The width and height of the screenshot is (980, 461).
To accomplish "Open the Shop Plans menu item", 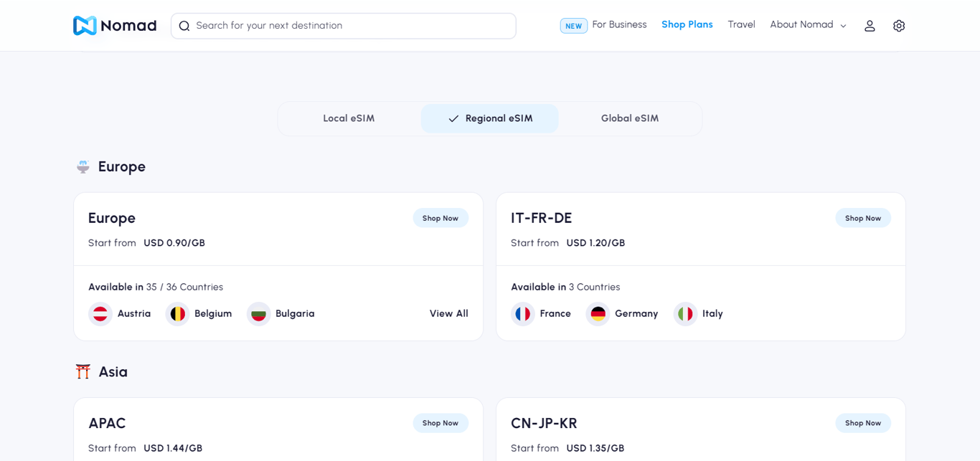I will pyautogui.click(x=687, y=25).
